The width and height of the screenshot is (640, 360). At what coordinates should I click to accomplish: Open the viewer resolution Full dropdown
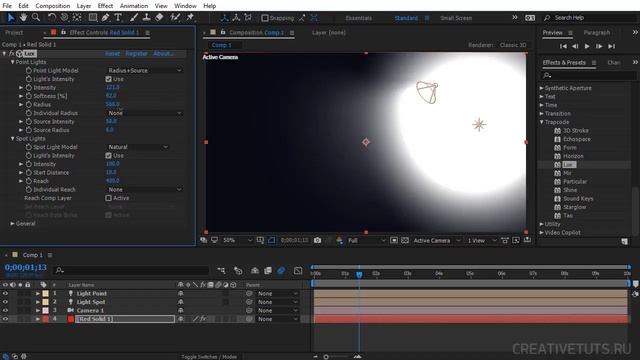(366, 241)
